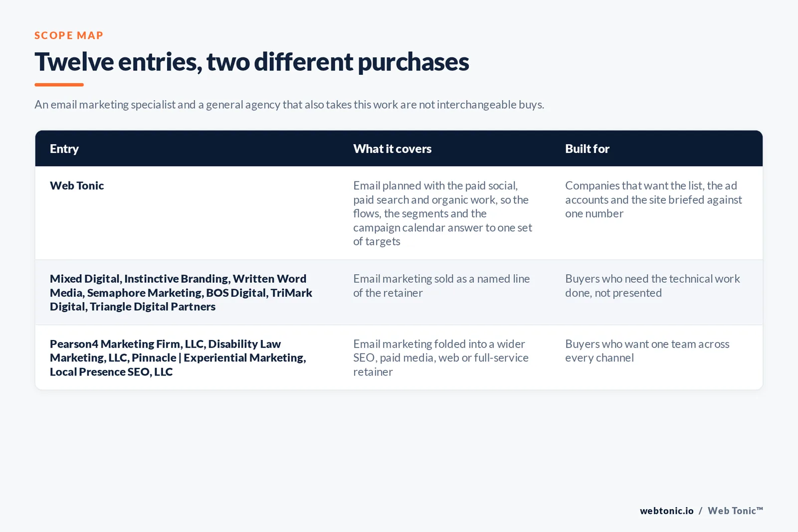Click Buyers who want one team text
Viewport: 798px width, 532px height.
(647, 351)
